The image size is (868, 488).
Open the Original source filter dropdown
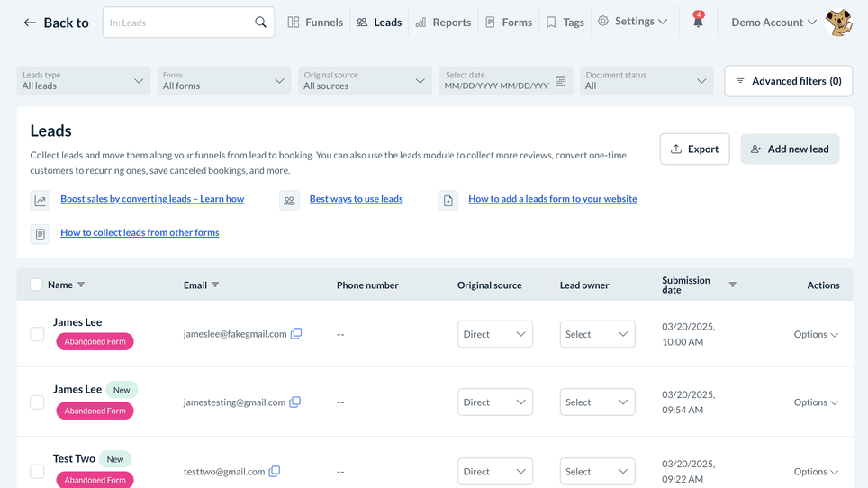[364, 81]
